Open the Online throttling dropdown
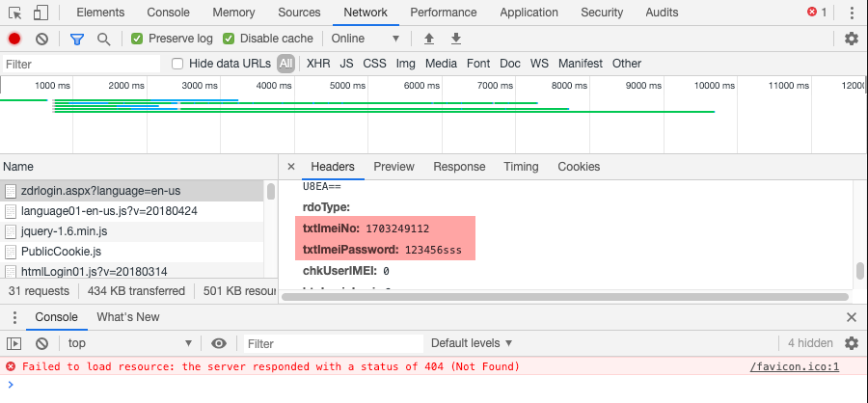 coord(365,39)
